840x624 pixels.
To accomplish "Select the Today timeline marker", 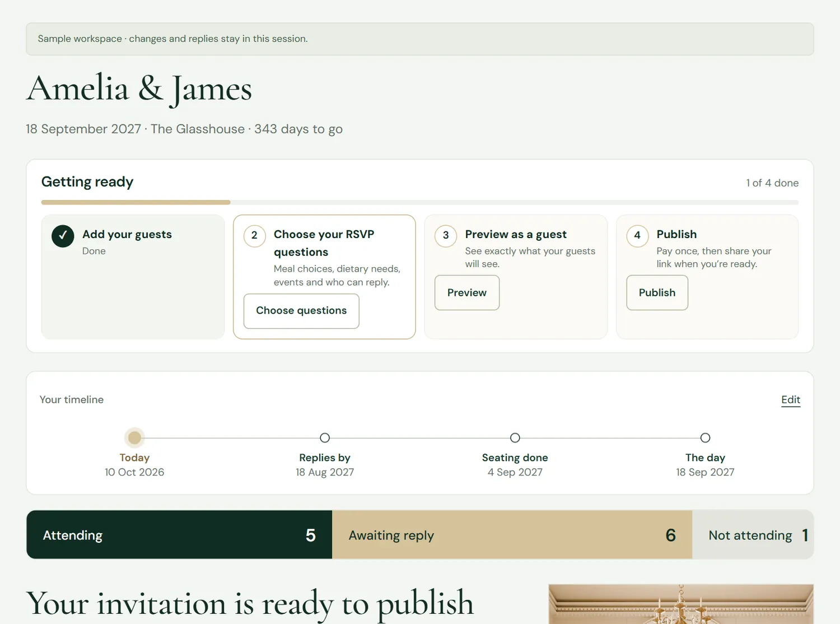I will [x=134, y=437].
